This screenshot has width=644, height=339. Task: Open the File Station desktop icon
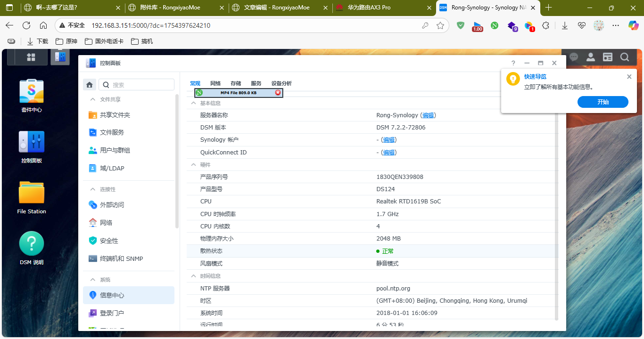[32, 193]
